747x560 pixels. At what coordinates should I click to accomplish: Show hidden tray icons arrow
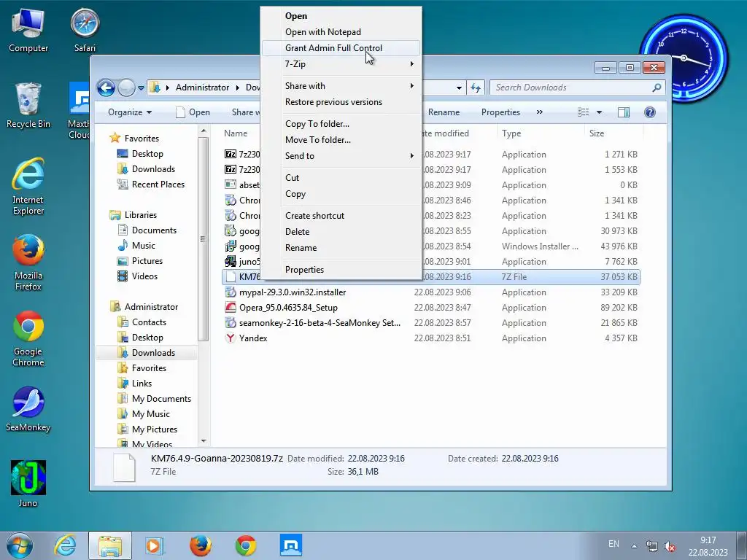[634, 545]
